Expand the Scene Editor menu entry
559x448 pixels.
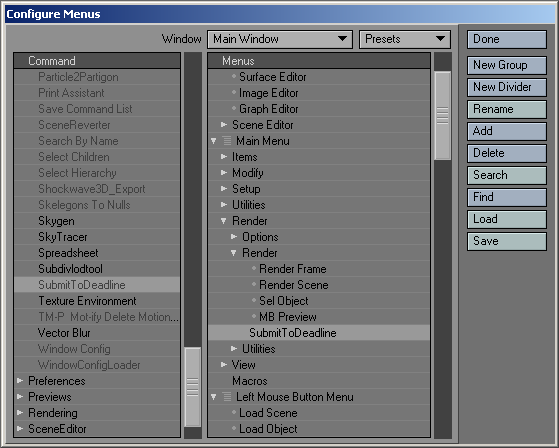pyautogui.click(x=224, y=125)
